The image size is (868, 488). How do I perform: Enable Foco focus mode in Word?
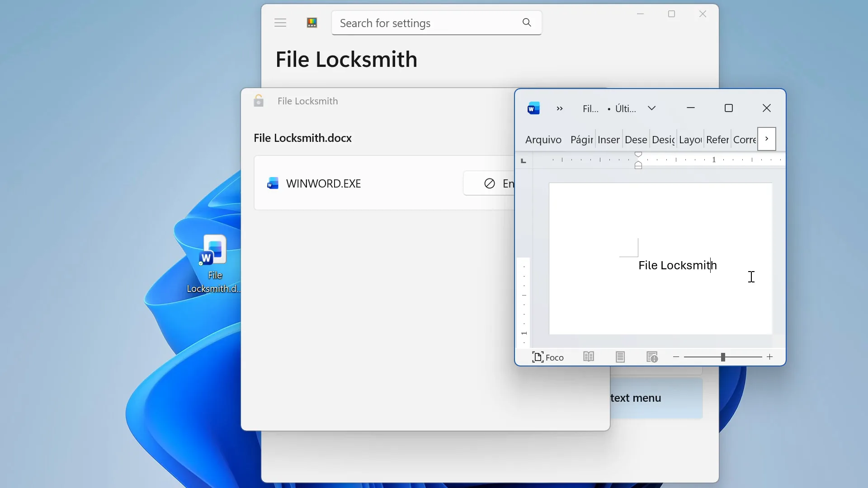click(x=548, y=357)
